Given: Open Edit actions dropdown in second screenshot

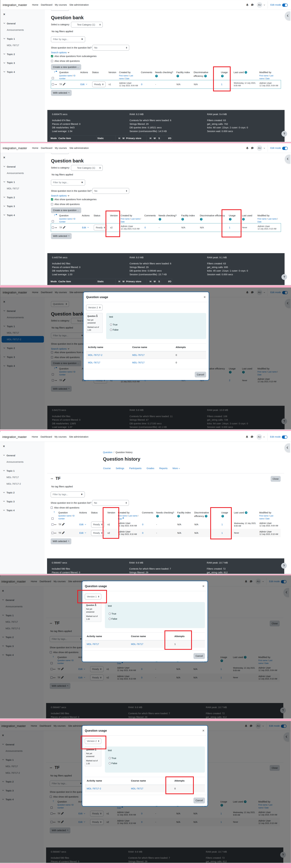Looking at the screenshot, I should tap(85, 228).
